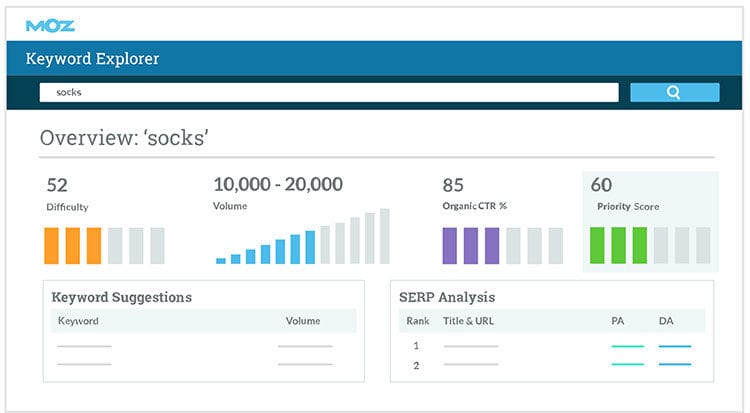Screen dimensions: 750x413
Task: Click the 'Rank' column header
Action: tap(418, 321)
